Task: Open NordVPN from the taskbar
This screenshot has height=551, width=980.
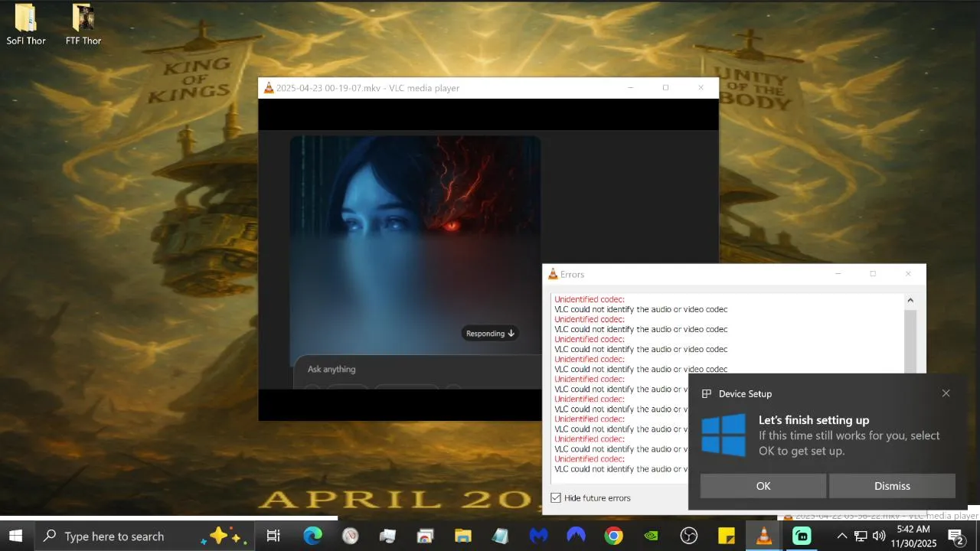Action: click(576, 536)
